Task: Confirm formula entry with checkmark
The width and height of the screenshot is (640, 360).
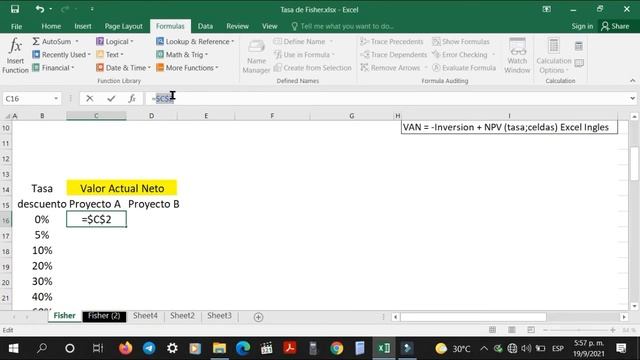Action: pos(111,98)
